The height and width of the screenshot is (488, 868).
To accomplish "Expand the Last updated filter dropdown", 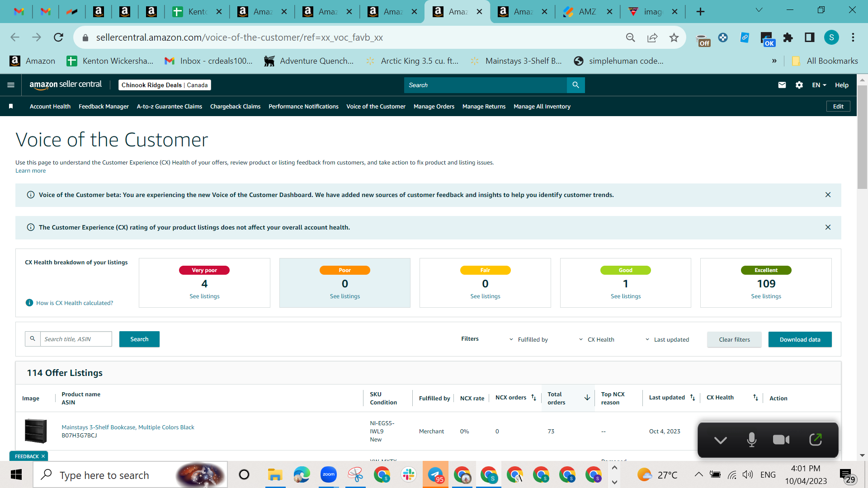I will click(667, 339).
